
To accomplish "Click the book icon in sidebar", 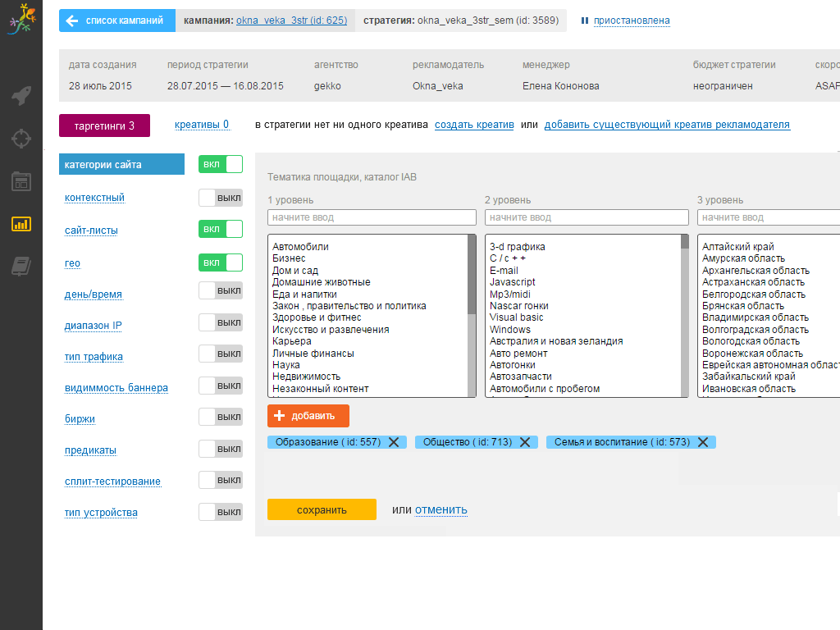I will [x=21, y=266].
